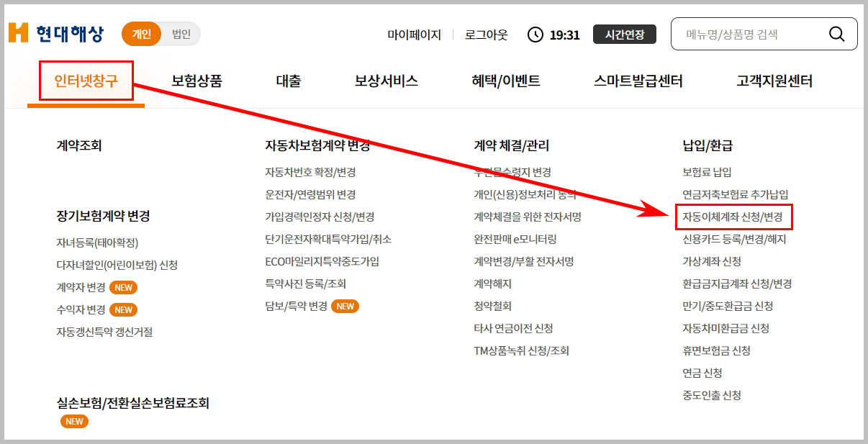Open the 보험상품 menu
Viewport: 868px width, 444px height.
click(x=196, y=81)
